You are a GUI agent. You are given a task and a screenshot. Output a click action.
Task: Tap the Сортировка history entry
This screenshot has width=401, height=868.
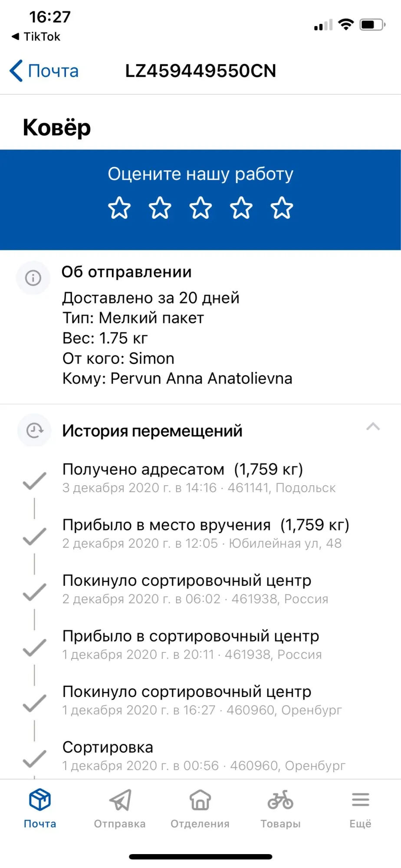coord(204,756)
